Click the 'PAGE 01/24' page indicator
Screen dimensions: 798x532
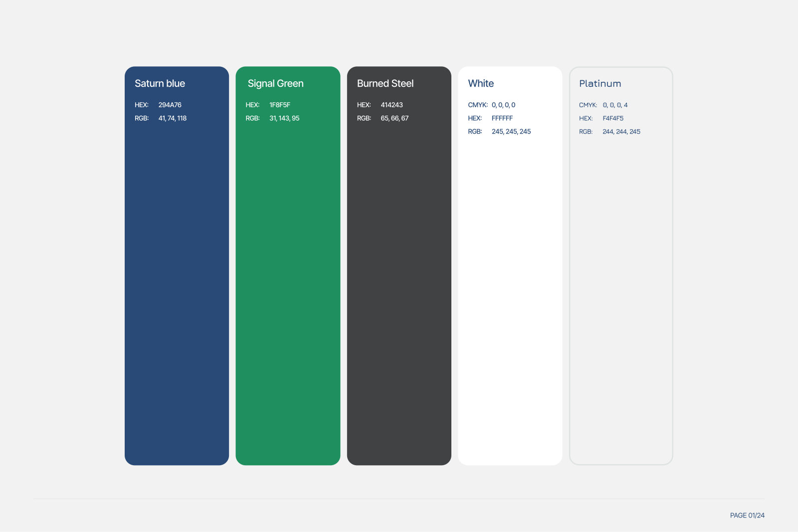click(747, 516)
